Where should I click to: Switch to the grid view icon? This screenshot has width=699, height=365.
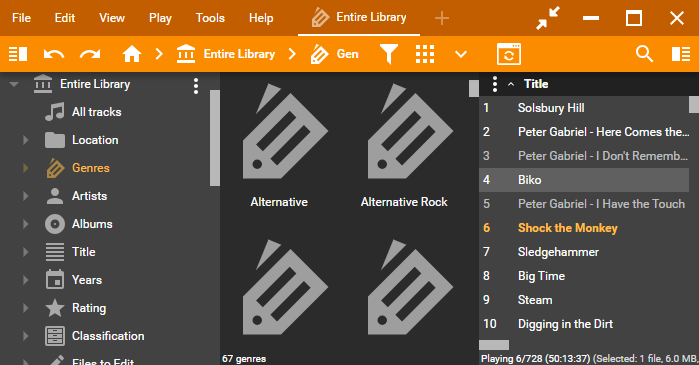tap(425, 54)
